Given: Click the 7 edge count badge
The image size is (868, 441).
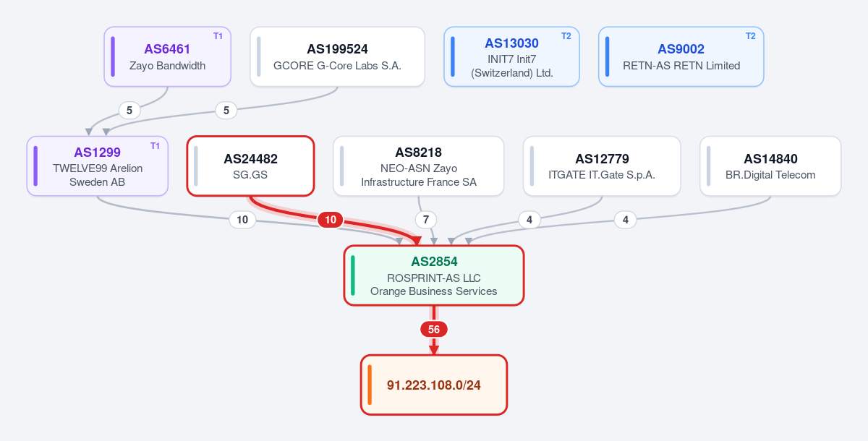Looking at the screenshot, I should (x=427, y=220).
